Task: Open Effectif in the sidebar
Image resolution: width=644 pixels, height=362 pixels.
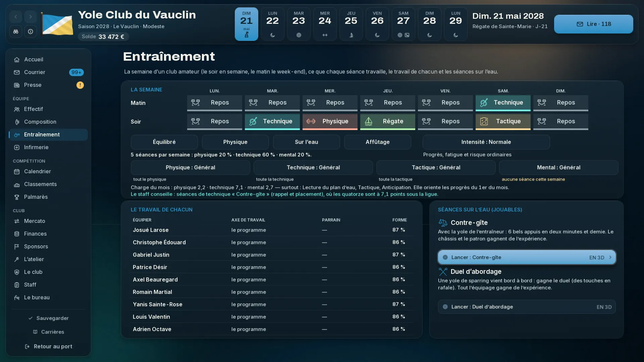Action: tap(48, 109)
